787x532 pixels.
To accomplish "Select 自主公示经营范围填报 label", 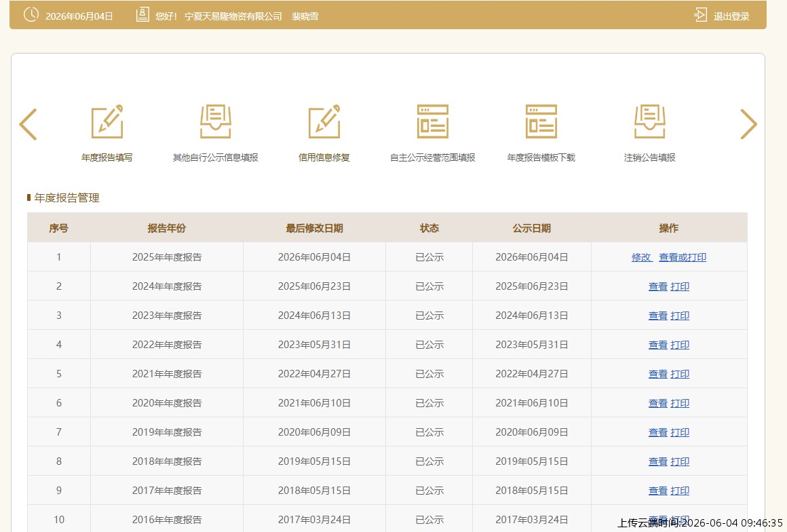I will click(433, 157).
